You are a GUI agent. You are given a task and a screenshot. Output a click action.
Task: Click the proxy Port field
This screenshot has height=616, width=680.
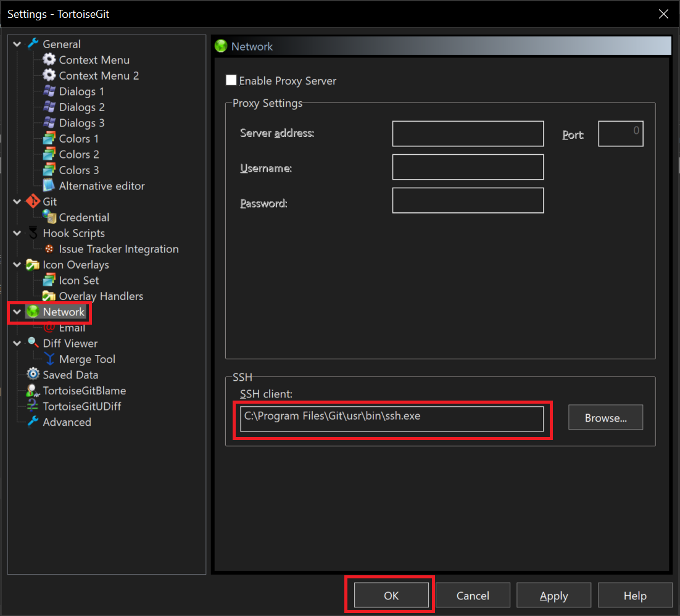(x=621, y=133)
